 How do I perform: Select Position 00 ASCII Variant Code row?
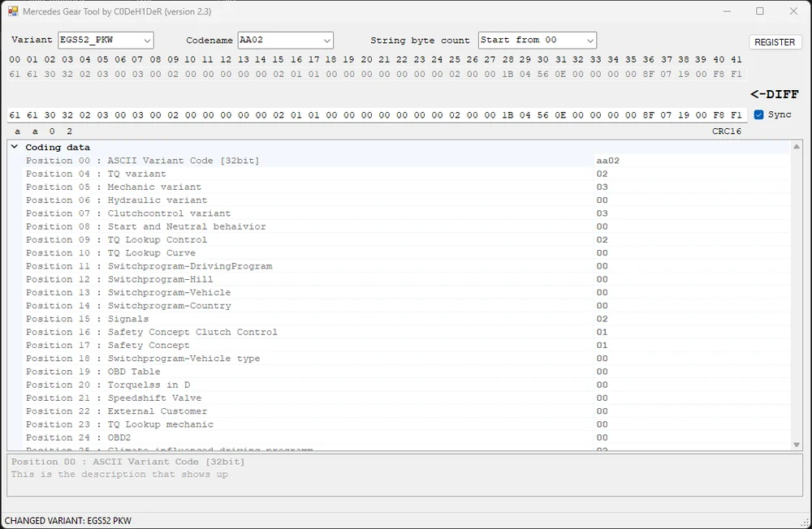pyautogui.click(x=407, y=161)
